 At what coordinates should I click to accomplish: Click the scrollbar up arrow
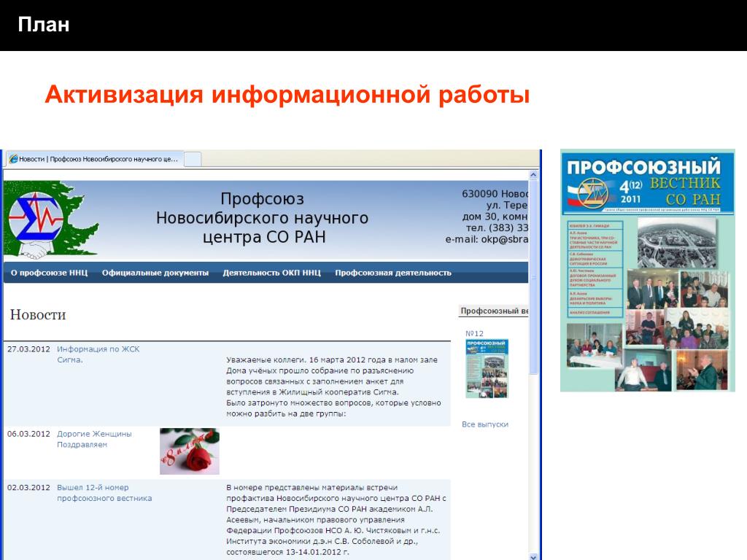click(533, 175)
